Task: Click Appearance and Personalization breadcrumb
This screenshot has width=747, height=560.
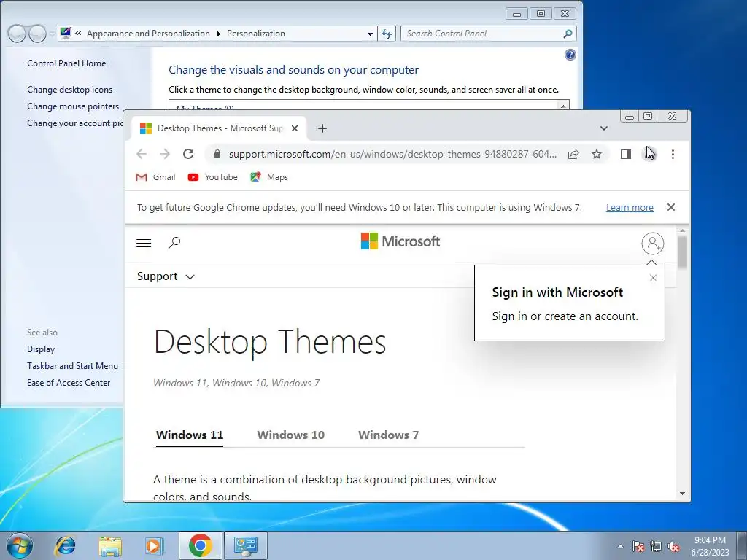Action: point(148,34)
